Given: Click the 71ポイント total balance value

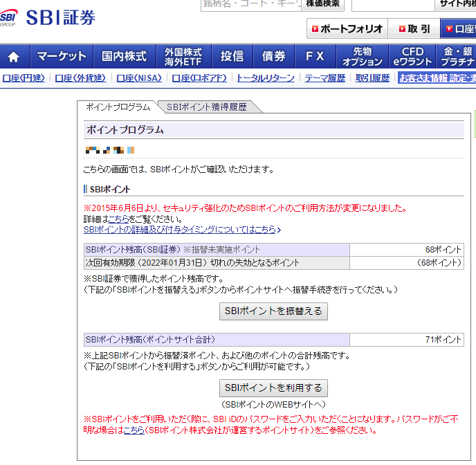Looking at the screenshot, I should (443, 340).
